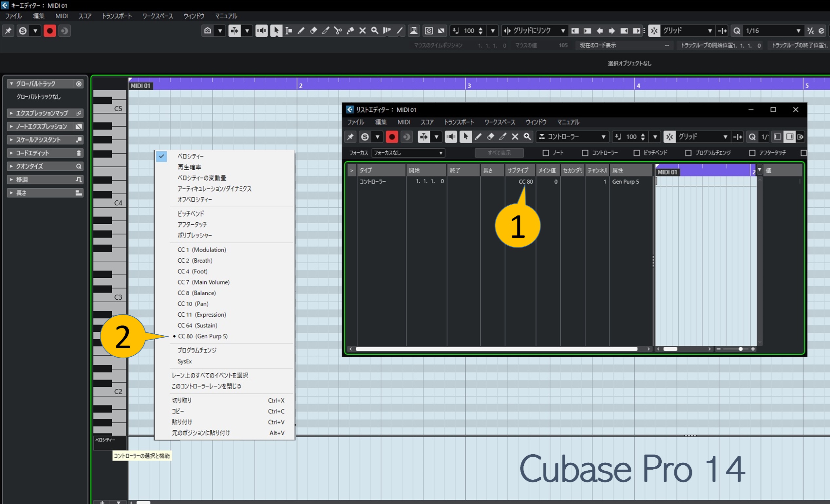Click the pin icon at Key Editor toolbar start
This screenshot has width=830, height=504.
[8, 31]
